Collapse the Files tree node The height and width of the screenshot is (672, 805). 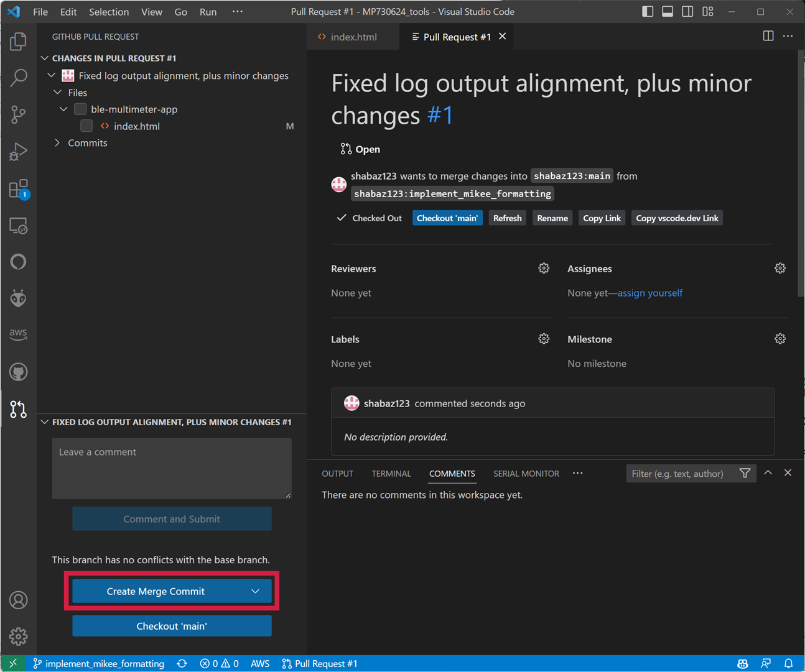57,92
